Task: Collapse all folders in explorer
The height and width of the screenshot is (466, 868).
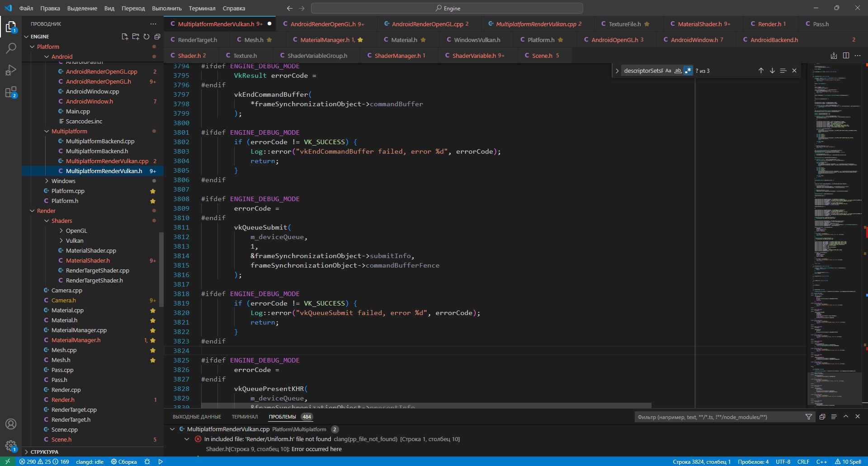Action: (x=157, y=37)
